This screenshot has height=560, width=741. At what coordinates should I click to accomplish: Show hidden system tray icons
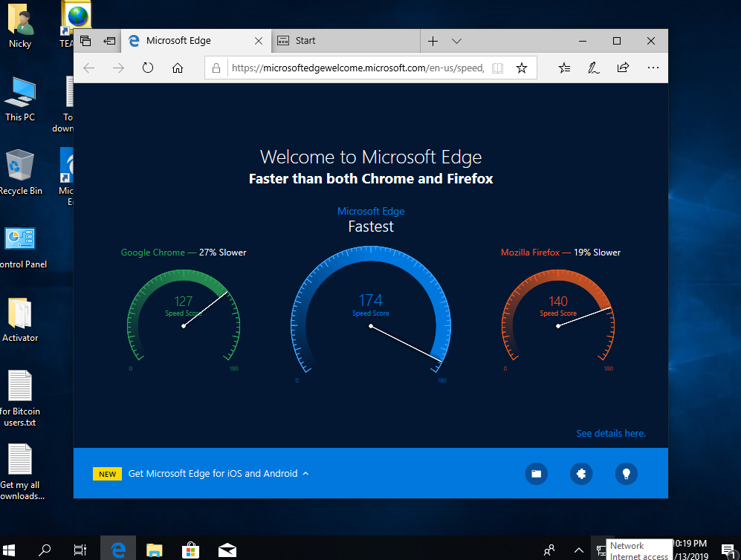click(578, 550)
